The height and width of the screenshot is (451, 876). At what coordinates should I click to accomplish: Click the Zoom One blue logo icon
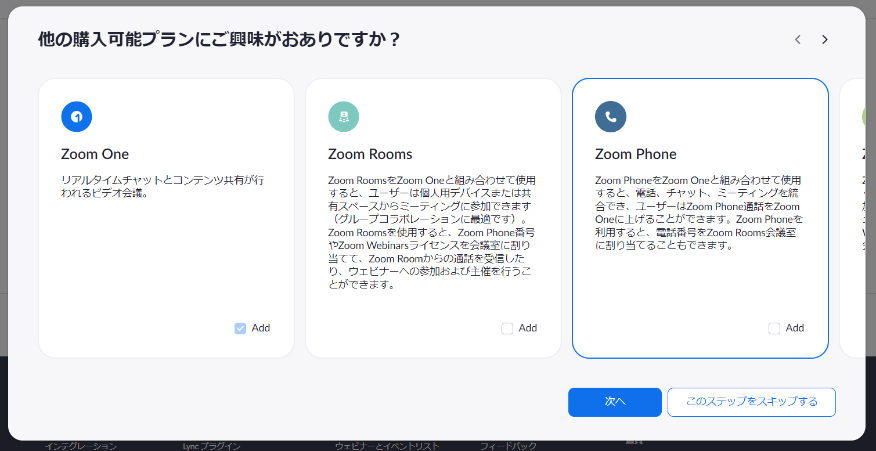(x=77, y=116)
